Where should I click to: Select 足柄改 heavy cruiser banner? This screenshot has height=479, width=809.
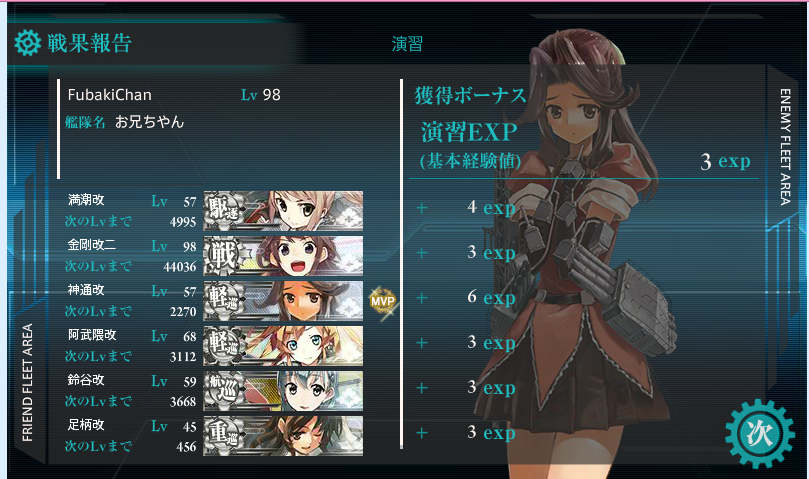click(283, 436)
